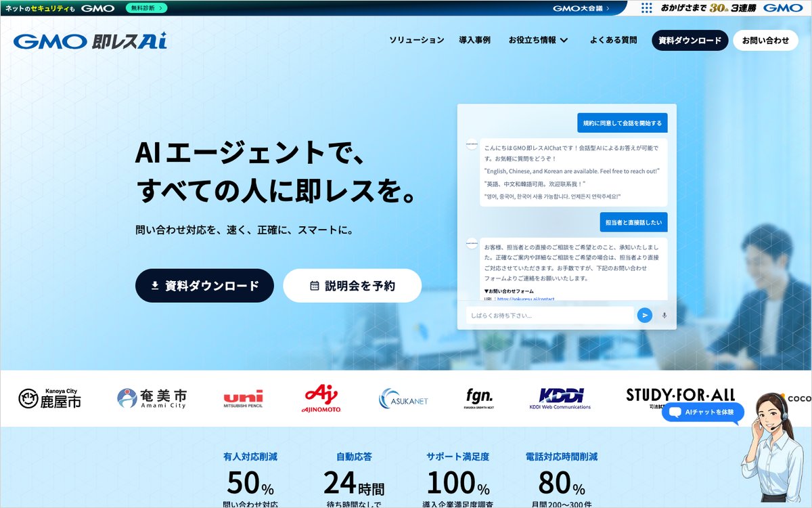Viewport: 812px width, 508px height.
Task: Click the KDDI Web Communications logo
Action: coord(560,398)
